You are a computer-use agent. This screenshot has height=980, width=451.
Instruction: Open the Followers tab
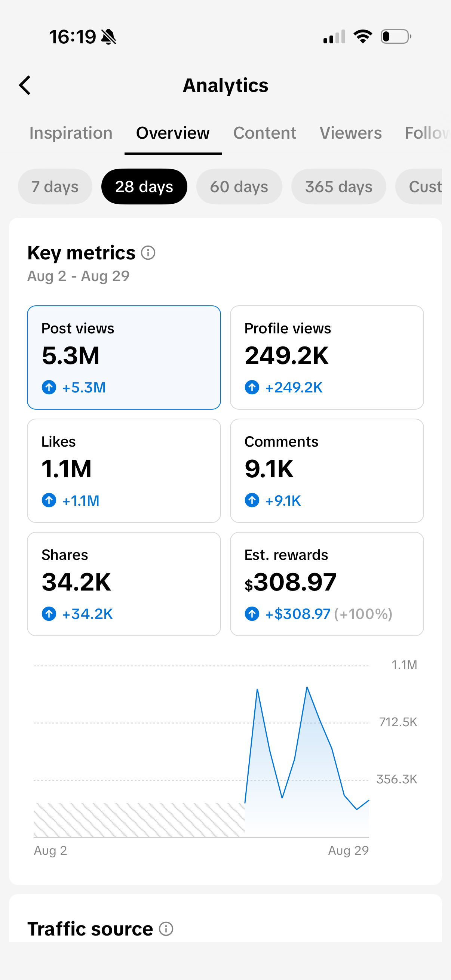click(x=428, y=133)
